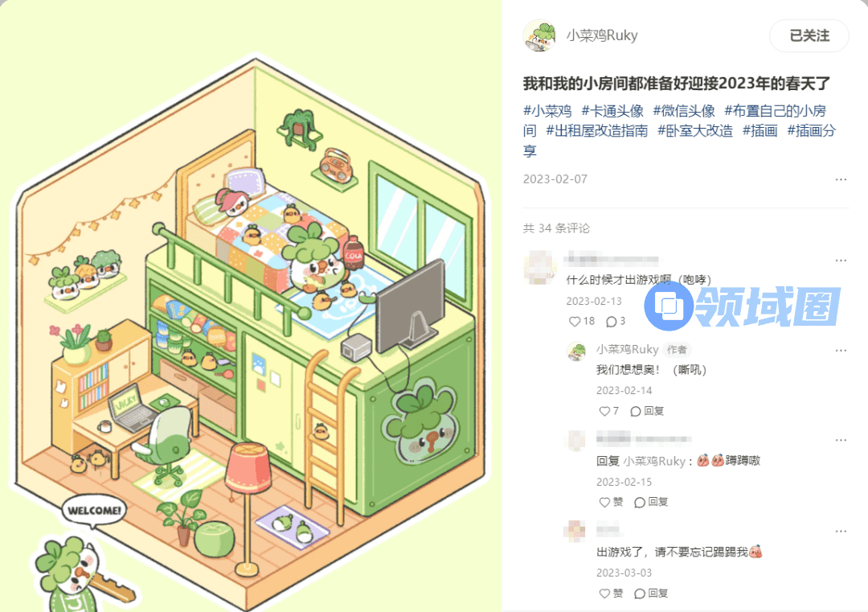The width and height of the screenshot is (868, 612).
Task: Like the 2023-03-03 comment
Action: click(x=611, y=594)
